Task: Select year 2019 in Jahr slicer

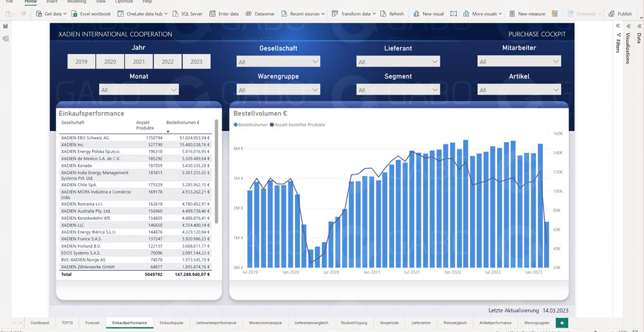Action: click(81, 62)
